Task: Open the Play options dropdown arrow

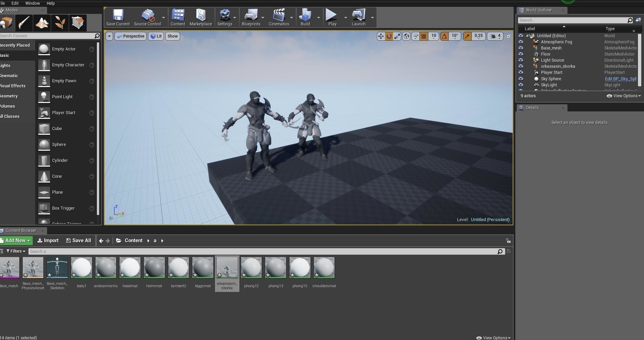Action: pyautogui.click(x=345, y=18)
